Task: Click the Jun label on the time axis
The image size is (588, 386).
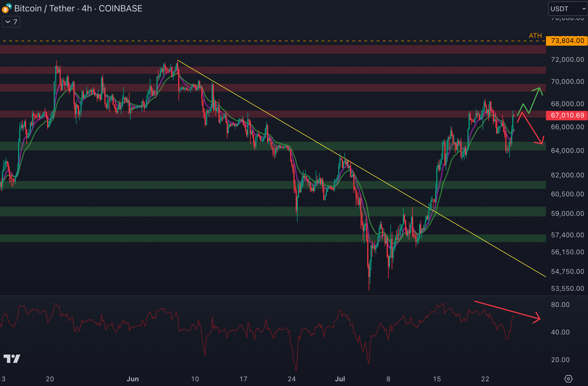Action: (133, 379)
